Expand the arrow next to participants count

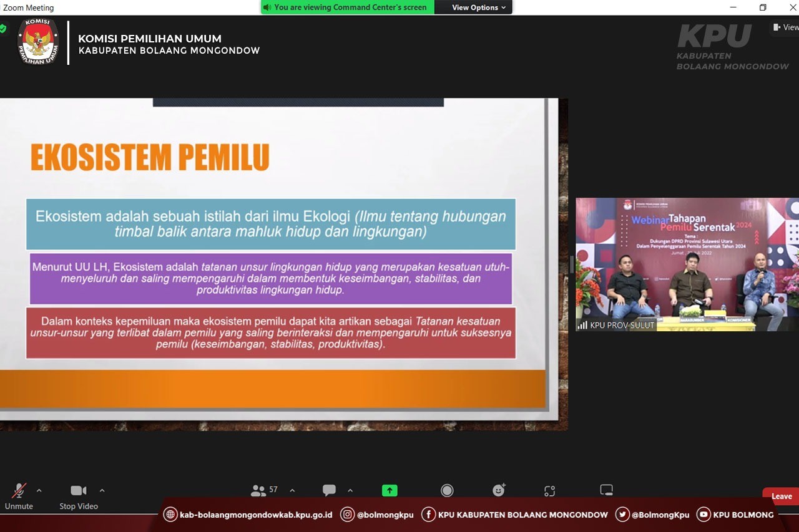292,490
